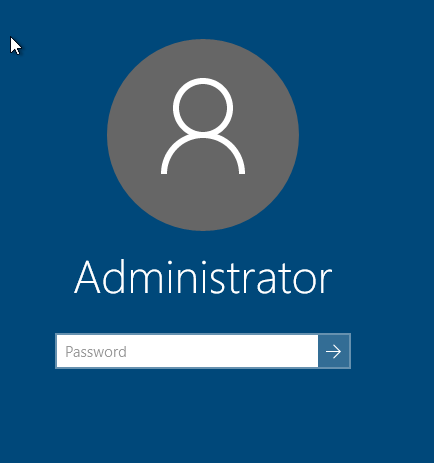Click the sign-in button beside the password field
434x463 pixels.
pos(334,351)
